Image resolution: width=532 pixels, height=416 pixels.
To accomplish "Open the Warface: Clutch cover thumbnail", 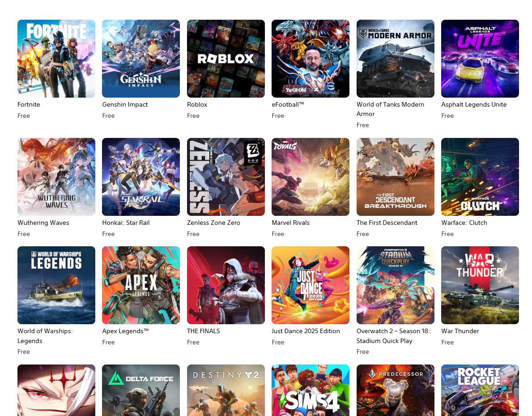I will pos(480,177).
